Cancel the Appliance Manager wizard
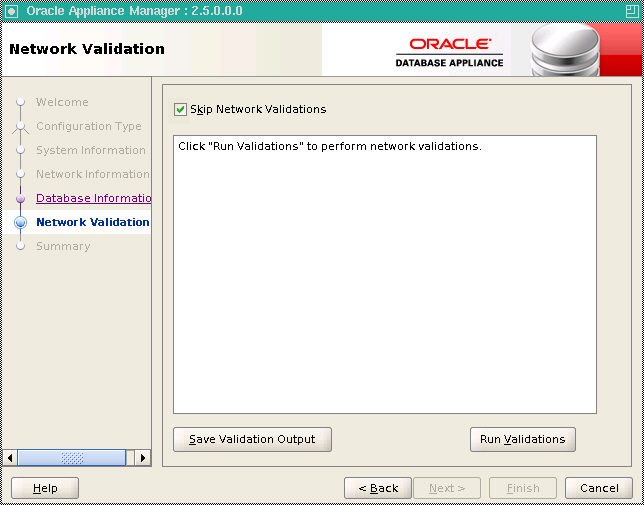Image resolution: width=644 pixels, height=505 pixels. click(599, 488)
